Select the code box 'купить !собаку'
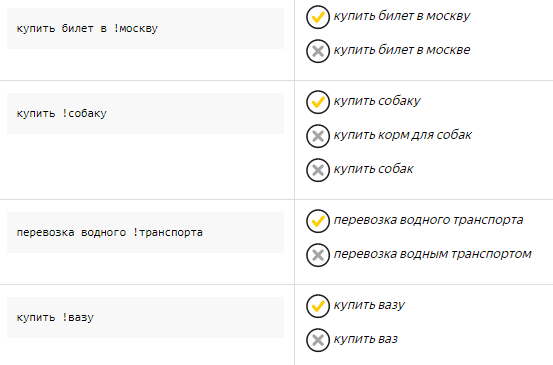The image size is (553, 365). coord(145,114)
